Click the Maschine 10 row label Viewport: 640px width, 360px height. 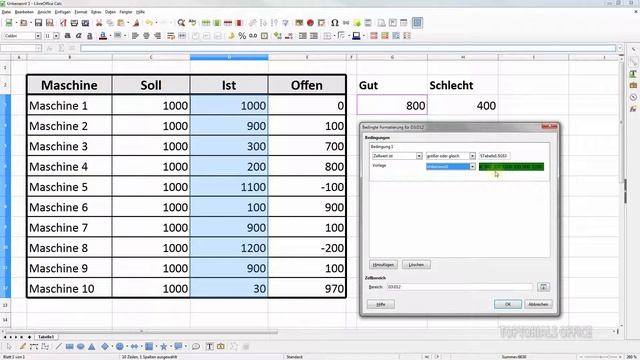coord(69,289)
